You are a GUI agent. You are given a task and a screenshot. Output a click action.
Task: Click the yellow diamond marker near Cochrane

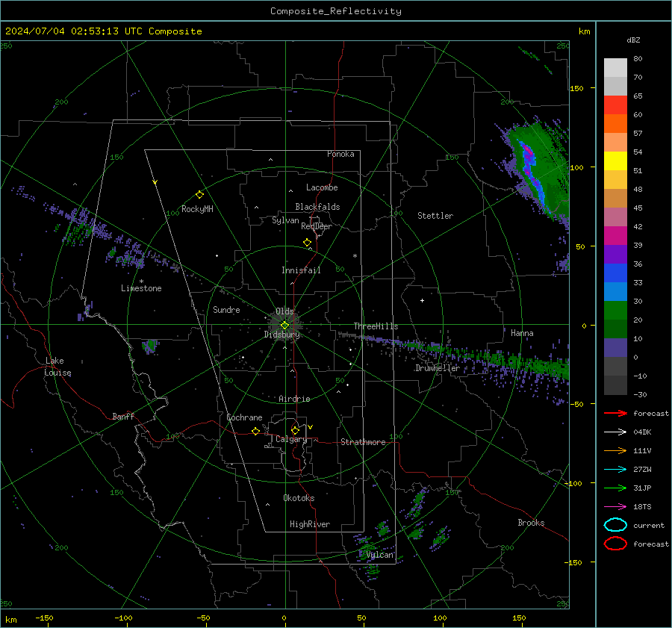click(255, 431)
